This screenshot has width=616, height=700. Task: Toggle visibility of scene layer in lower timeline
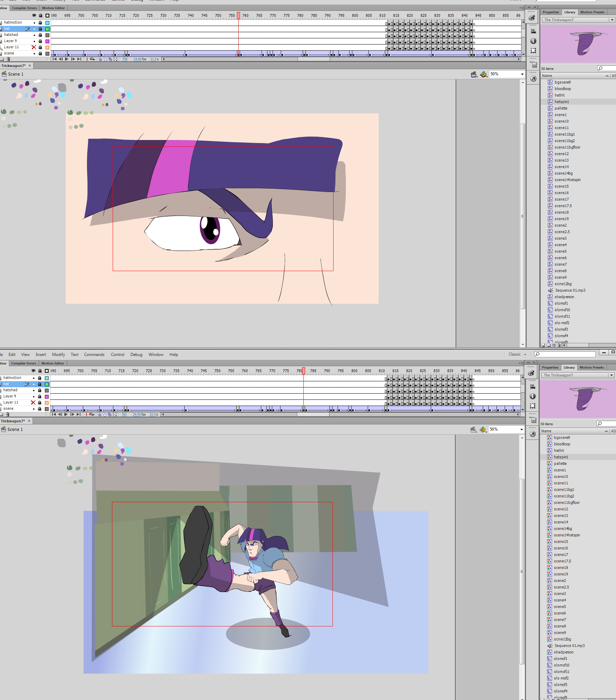pos(34,409)
